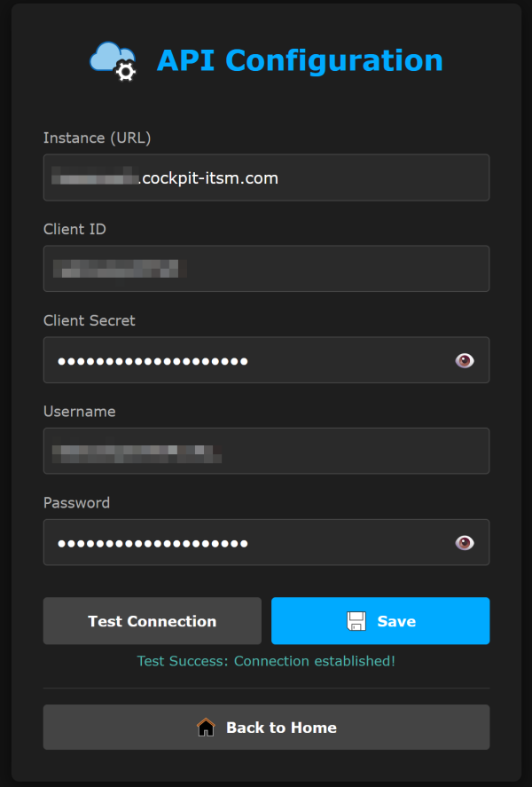Viewport: 532px width, 787px height.
Task: Click into the Client ID text box
Action: pyautogui.click(x=266, y=269)
